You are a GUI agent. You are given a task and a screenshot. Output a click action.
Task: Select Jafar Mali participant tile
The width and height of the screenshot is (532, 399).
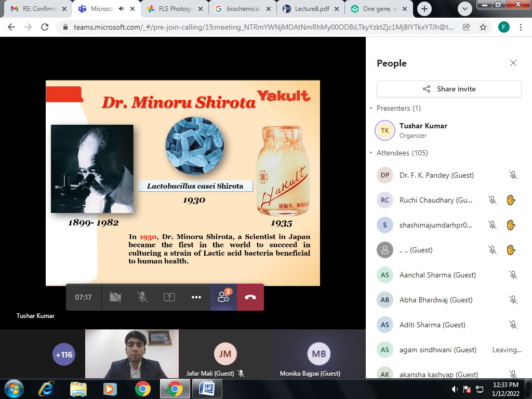click(225, 353)
